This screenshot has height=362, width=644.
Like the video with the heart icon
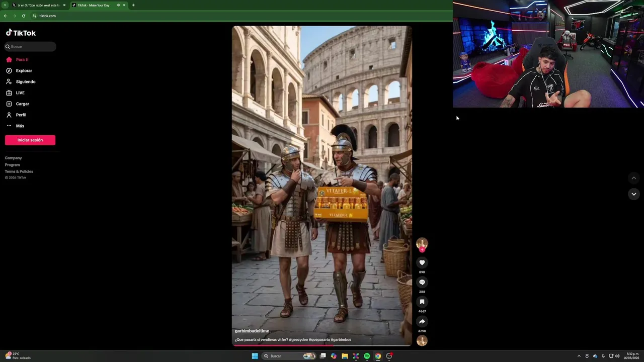point(422,262)
